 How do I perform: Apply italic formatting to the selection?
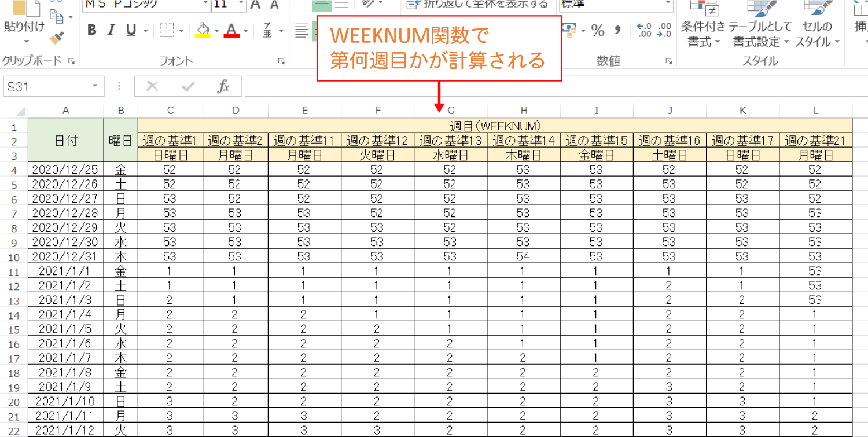coord(110,30)
